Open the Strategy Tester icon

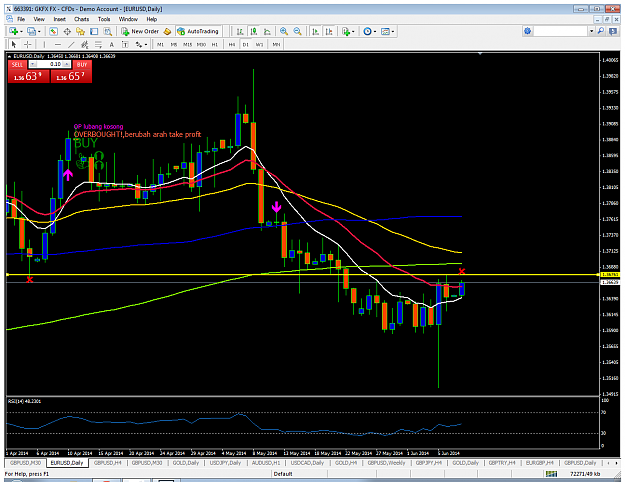pos(108,31)
